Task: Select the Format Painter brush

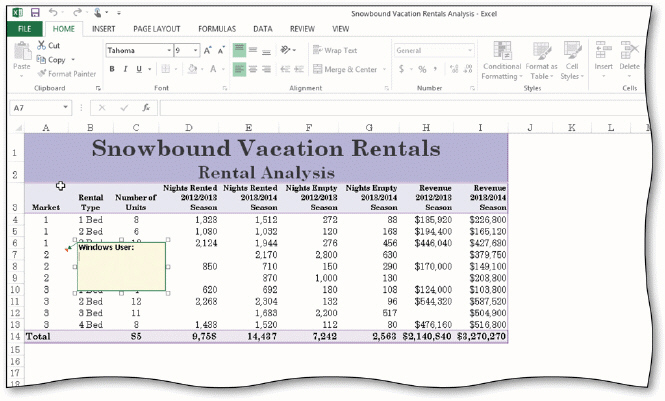Action: click(x=42, y=73)
